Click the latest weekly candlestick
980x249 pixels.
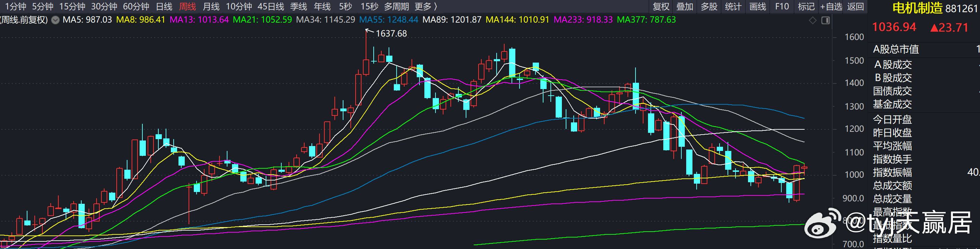coord(804,168)
